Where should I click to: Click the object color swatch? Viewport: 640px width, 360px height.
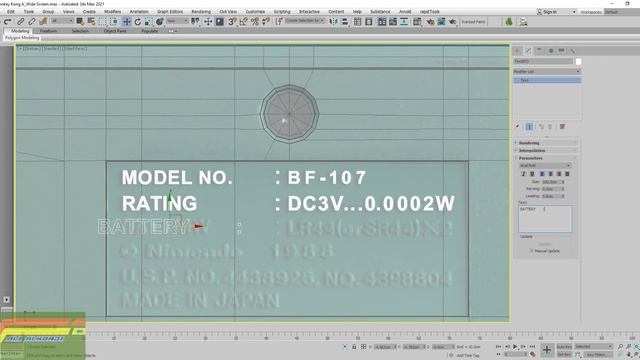(578, 62)
